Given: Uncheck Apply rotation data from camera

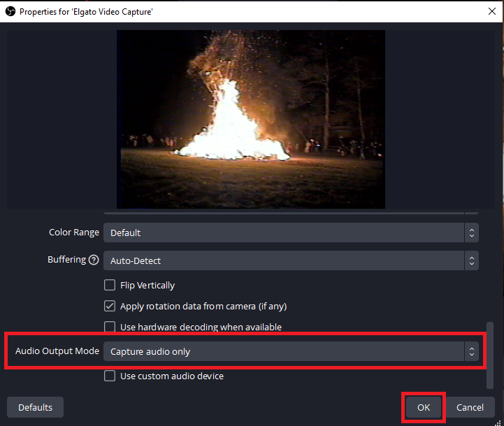Looking at the screenshot, I should click(110, 306).
